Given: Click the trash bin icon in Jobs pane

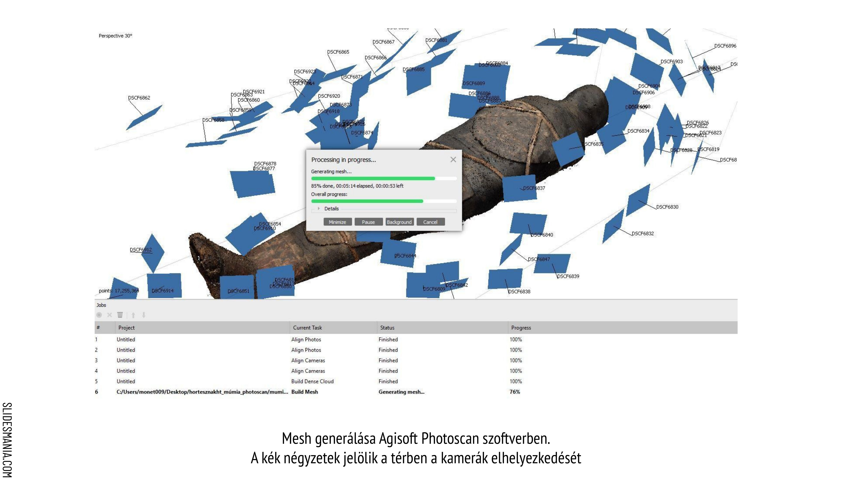Looking at the screenshot, I should coord(120,315).
